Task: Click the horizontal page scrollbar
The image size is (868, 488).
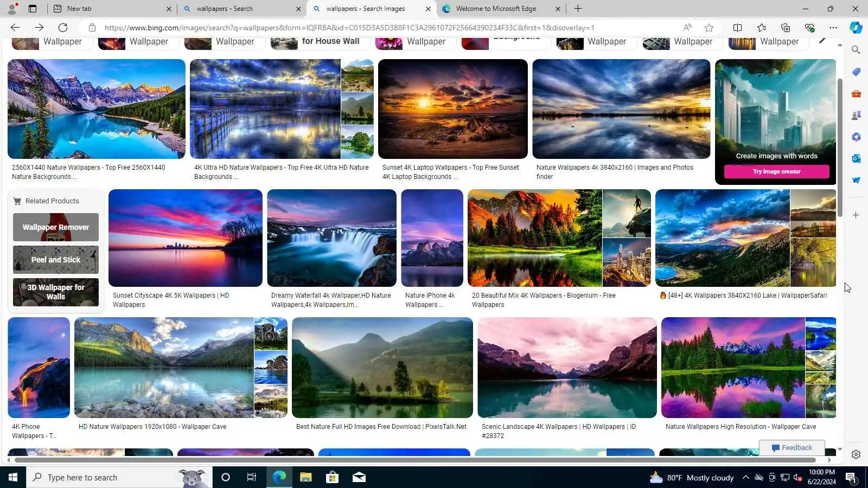Action: 415,460
